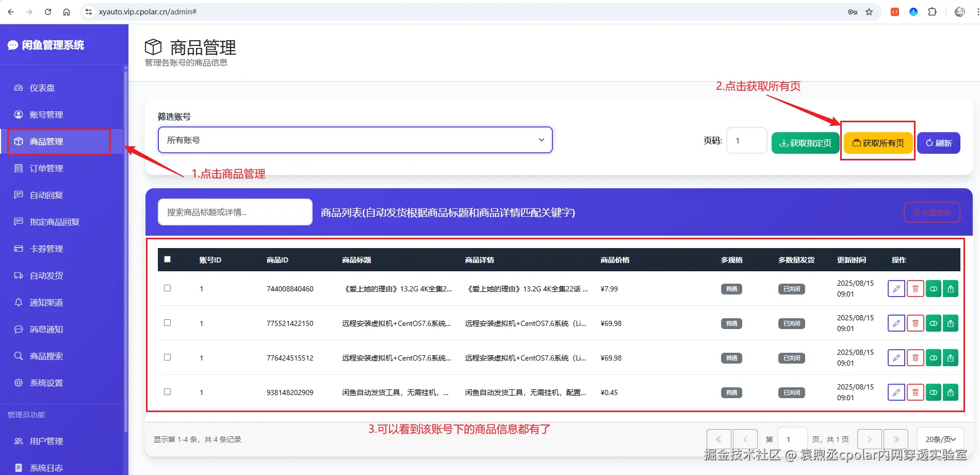This screenshot has width=980, height=475.
Task: Check the row for product 938148202909
Action: click(167, 392)
